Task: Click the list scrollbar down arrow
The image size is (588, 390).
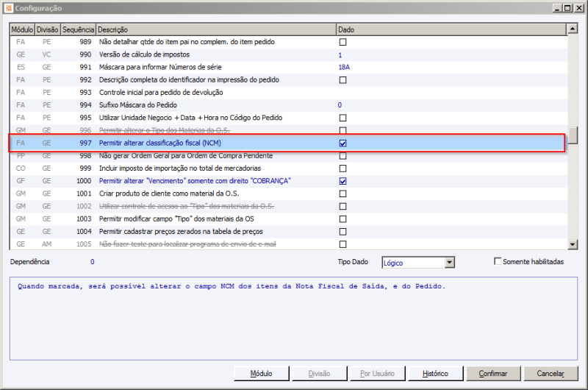Action: 573,244
